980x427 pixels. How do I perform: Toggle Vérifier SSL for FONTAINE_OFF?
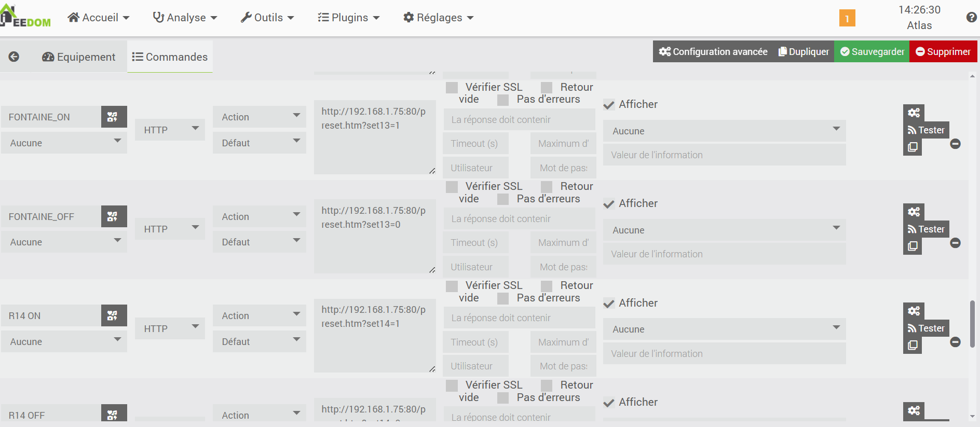[452, 186]
